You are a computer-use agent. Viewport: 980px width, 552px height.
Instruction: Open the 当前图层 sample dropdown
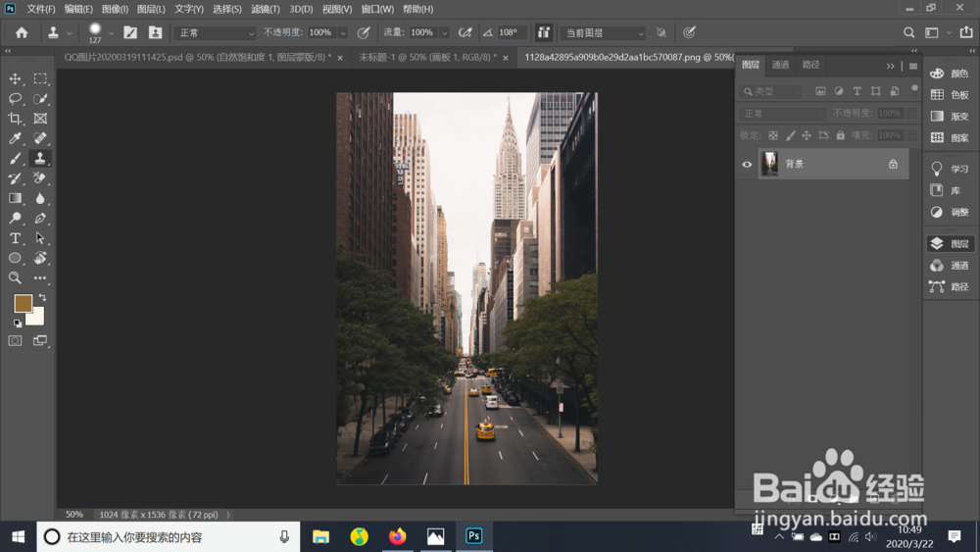tap(603, 33)
